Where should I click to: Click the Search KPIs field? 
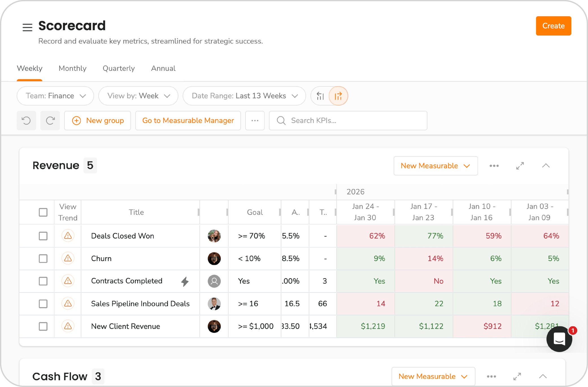[348, 120]
